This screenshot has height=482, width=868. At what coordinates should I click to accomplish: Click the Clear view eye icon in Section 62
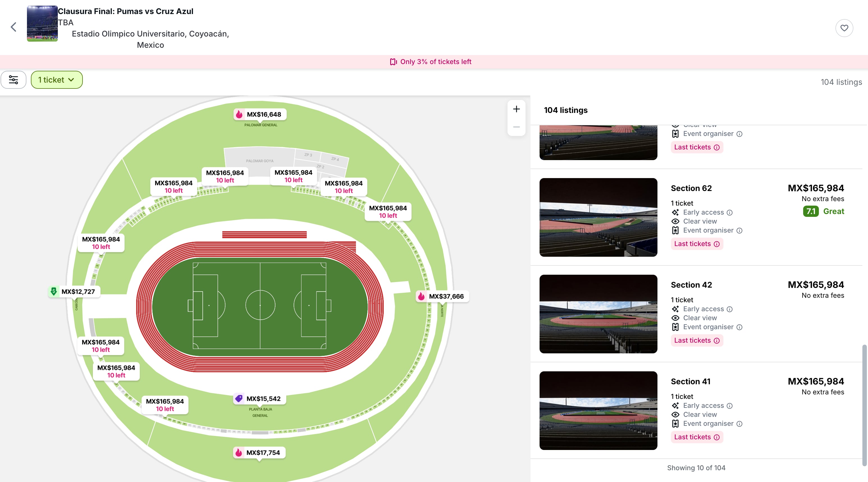[675, 221]
